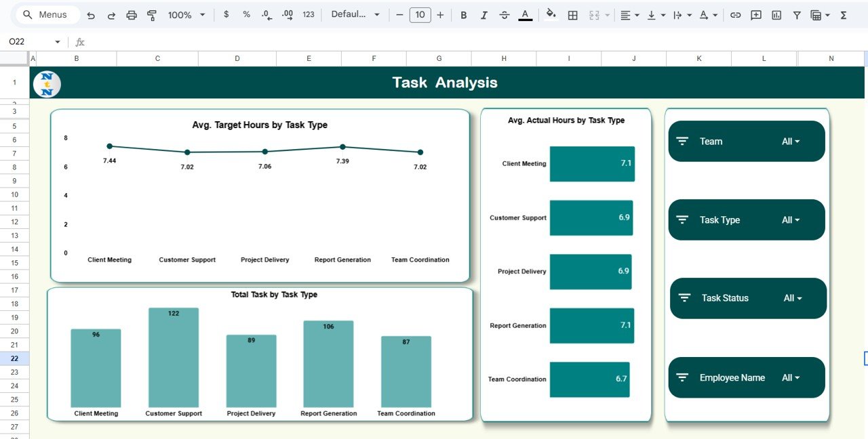The height and width of the screenshot is (439, 868).
Task: Toggle italic formatting
Action: pos(483,14)
